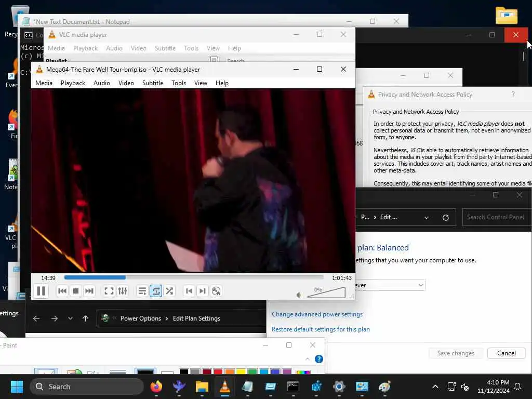This screenshot has height=399, width=532.
Task: Seek in the VLC playback progress bar
Action: click(194, 277)
